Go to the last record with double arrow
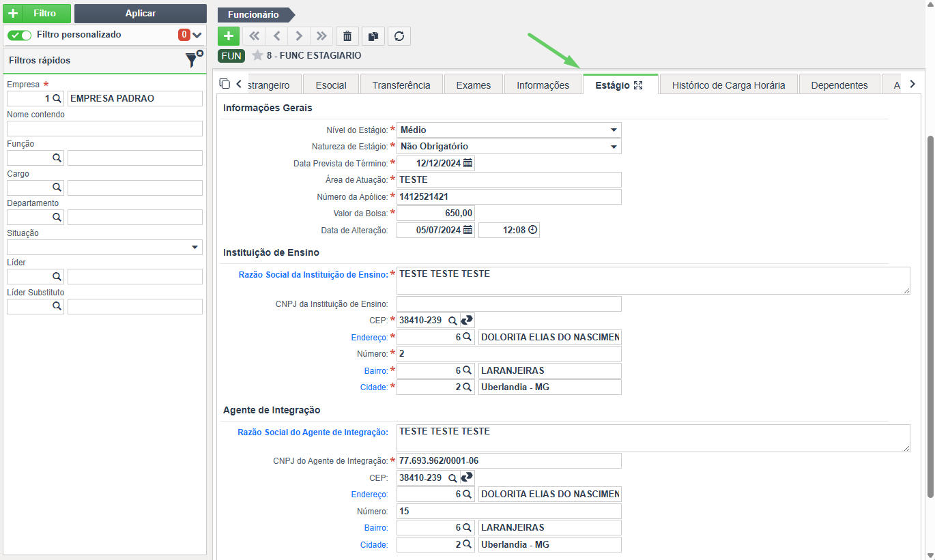 pos(321,36)
